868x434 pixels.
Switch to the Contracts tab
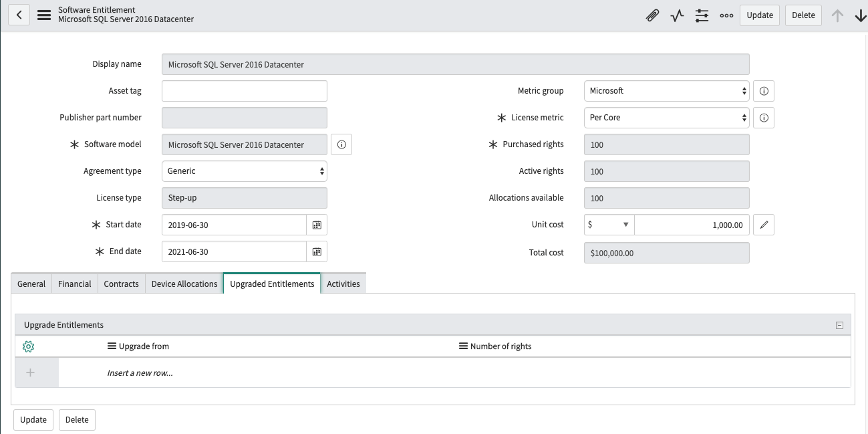pyautogui.click(x=122, y=284)
